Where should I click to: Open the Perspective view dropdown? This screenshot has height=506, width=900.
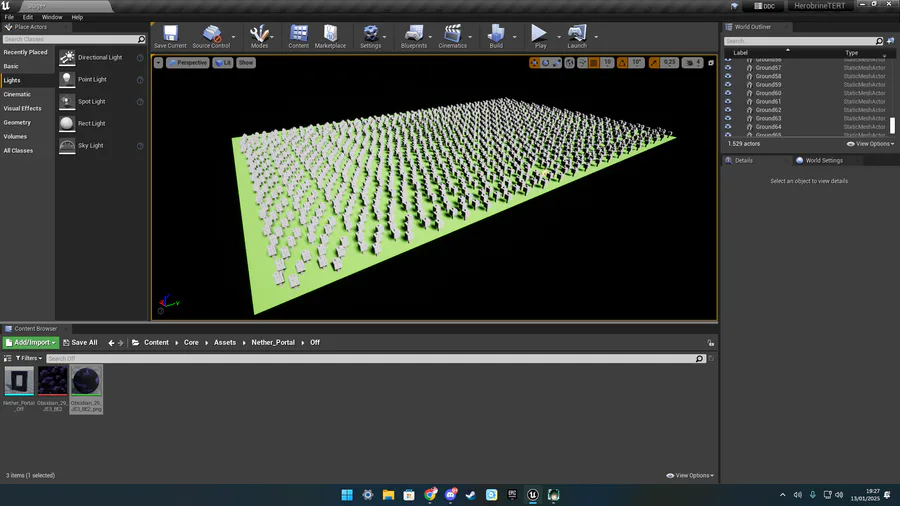pos(188,63)
